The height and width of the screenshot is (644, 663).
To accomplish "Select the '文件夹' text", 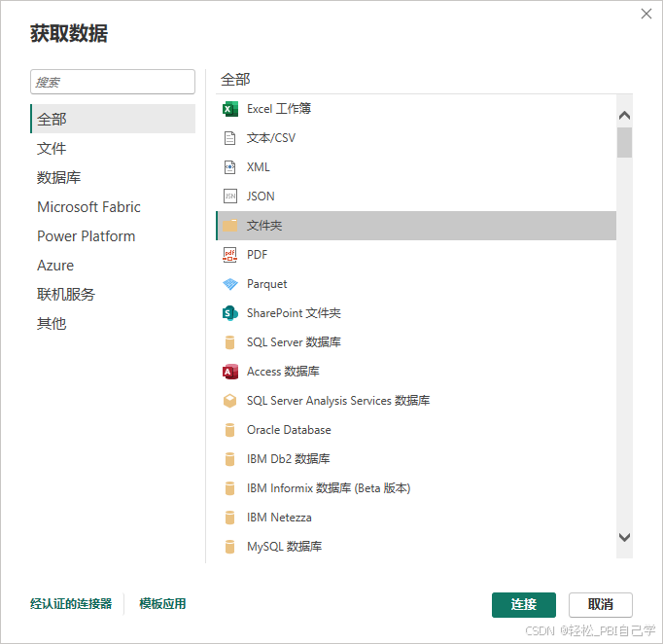I will (264, 226).
